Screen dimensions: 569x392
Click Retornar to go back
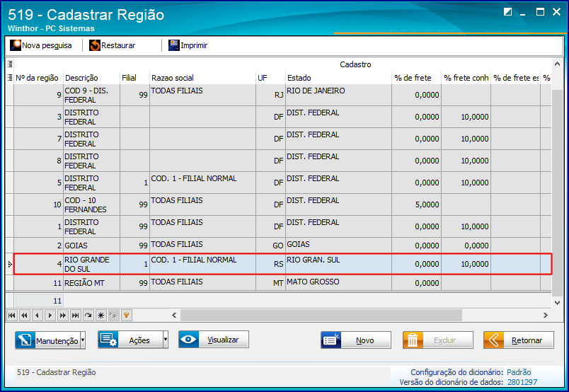519,340
